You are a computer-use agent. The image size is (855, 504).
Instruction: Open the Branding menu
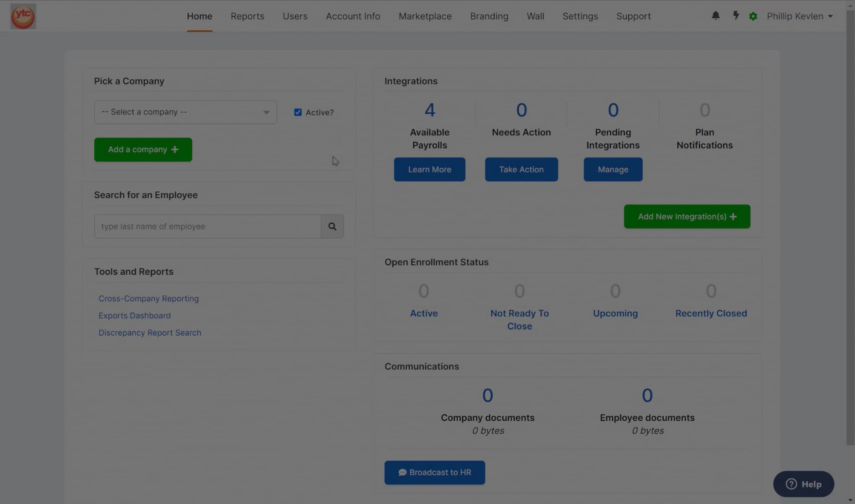pyautogui.click(x=489, y=16)
